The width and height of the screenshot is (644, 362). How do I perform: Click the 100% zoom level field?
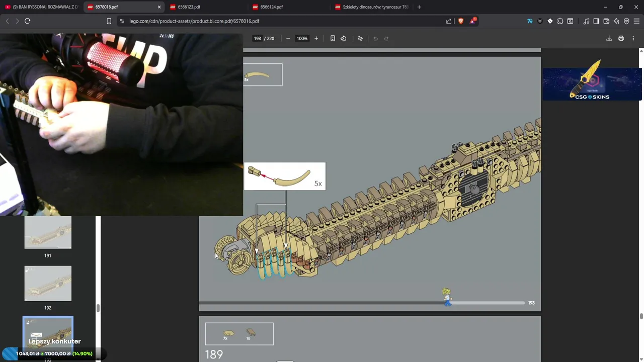pos(302,39)
